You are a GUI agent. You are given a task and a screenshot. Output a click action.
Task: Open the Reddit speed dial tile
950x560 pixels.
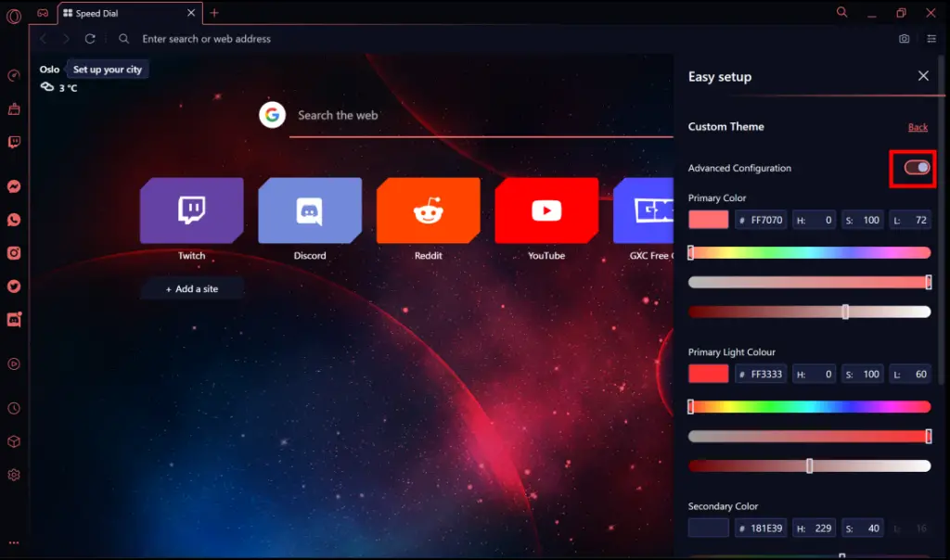coord(429,210)
